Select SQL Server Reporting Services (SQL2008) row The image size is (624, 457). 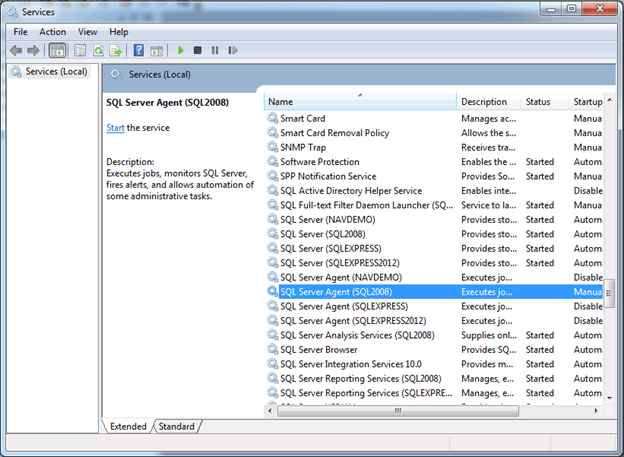(435, 379)
